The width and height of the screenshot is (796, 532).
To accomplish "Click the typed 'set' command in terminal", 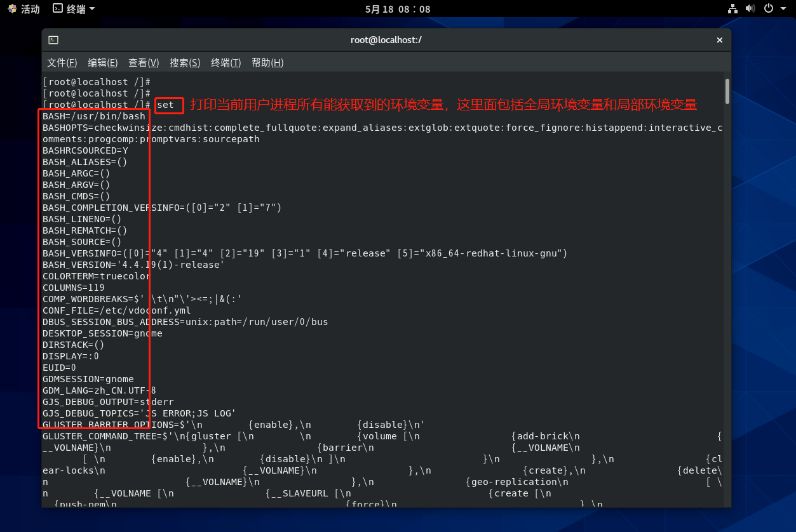I will 165,105.
